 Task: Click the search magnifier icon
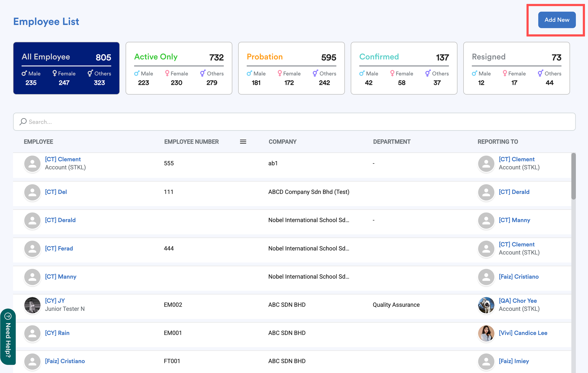[23, 122]
